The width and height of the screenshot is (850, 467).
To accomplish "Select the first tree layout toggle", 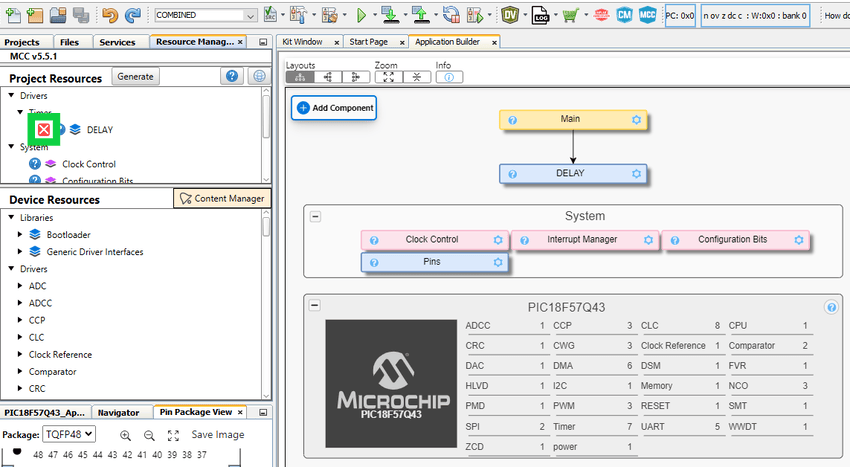I will tap(300, 77).
